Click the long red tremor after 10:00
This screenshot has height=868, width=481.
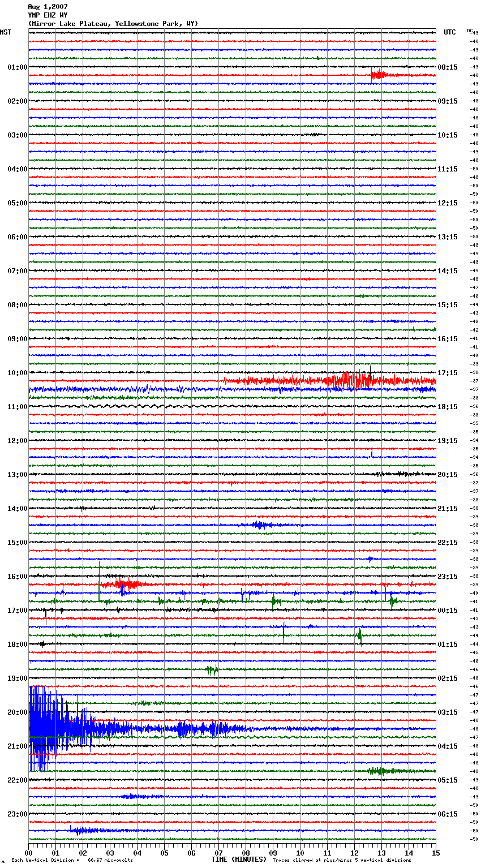coord(328,381)
